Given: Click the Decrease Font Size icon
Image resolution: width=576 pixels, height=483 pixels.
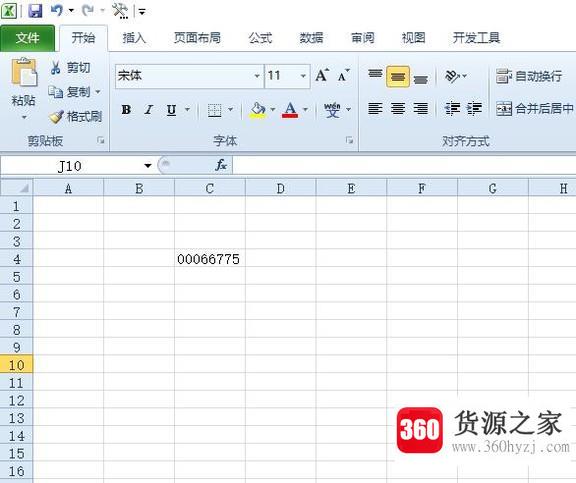Looking at the screenshot, I should [344, 76].
